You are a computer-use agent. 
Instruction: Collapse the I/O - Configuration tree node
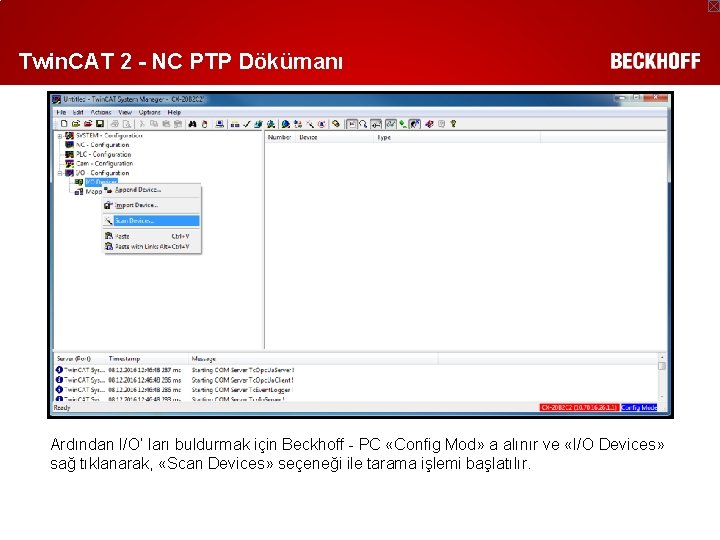coord(60,174)
